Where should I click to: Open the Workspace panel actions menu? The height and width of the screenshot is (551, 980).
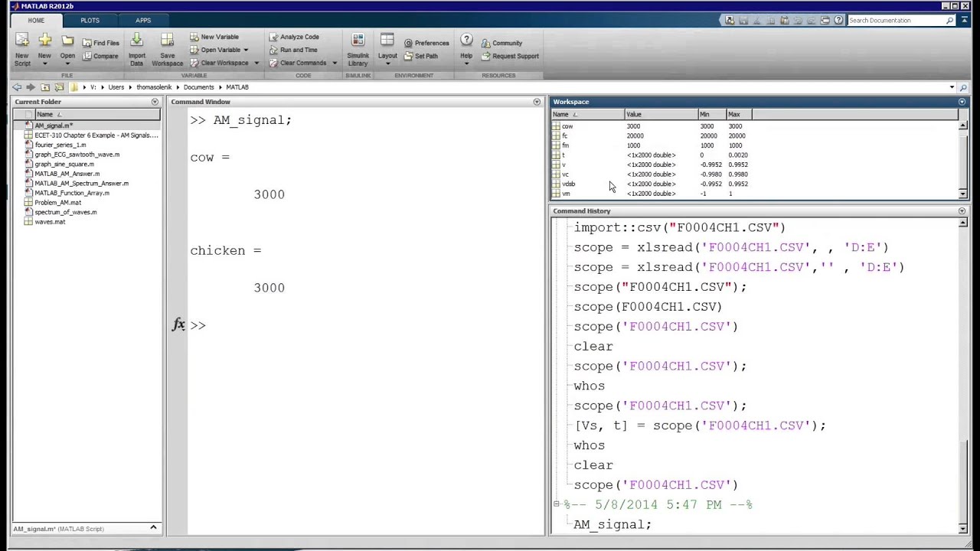[962, 102]
